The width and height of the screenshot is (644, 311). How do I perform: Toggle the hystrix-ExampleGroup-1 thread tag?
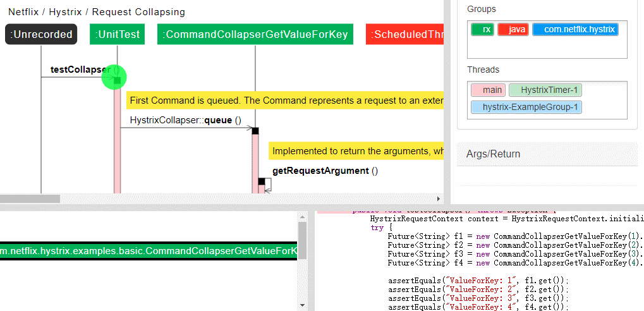(x=526, y=107)
